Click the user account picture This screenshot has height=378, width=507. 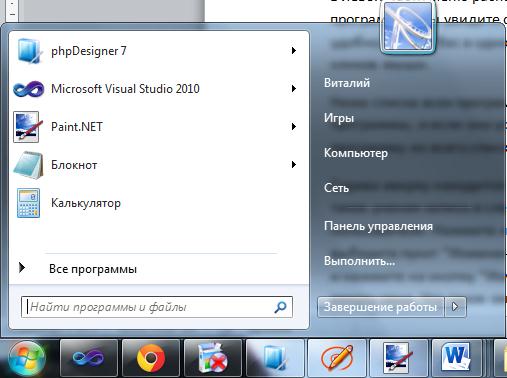pyautogui.click(x=408, y=27)
